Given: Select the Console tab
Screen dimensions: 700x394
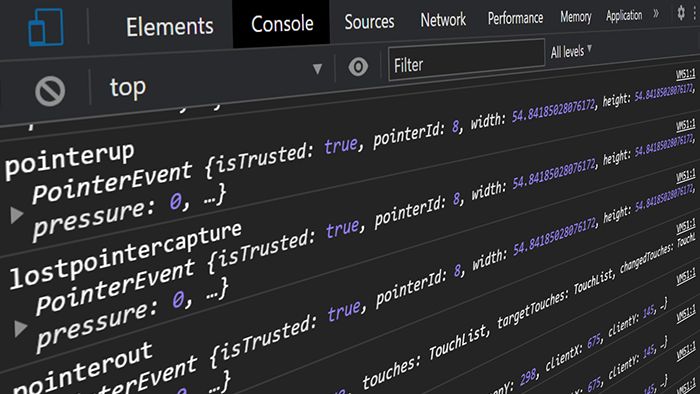Looking at the screenshot, I should pos(282,24).
